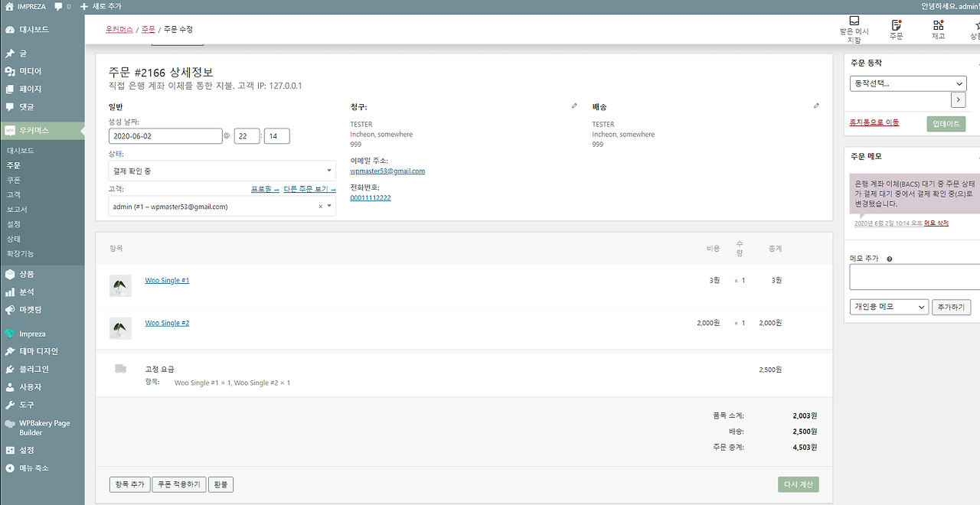980x505 pixels.
Task: Click the 환불 refund button
Action: point(220,484)
